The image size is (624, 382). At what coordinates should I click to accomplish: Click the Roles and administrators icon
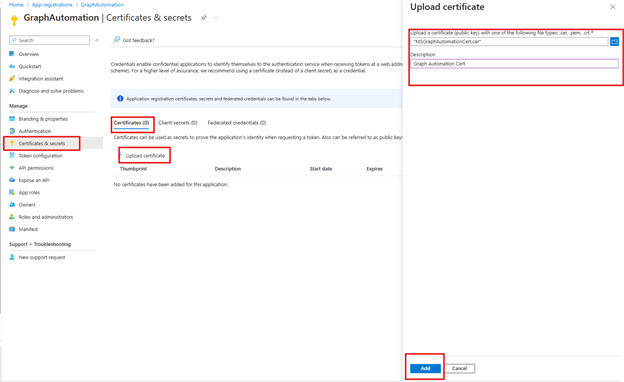[12, 217]
